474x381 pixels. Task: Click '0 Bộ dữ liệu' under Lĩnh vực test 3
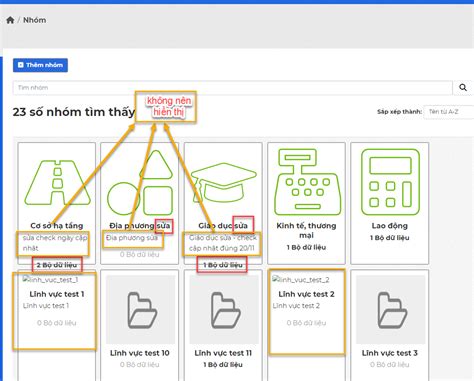click(390, 365)
